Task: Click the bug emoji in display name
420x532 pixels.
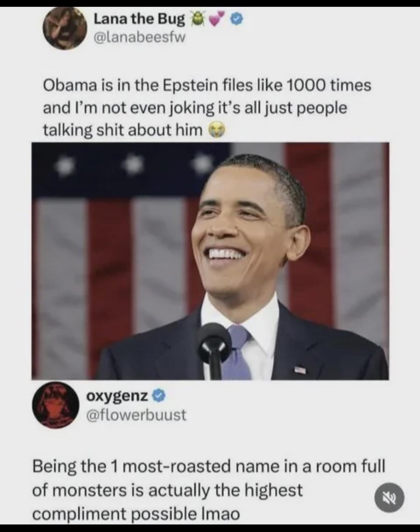Action: (197, 19)
